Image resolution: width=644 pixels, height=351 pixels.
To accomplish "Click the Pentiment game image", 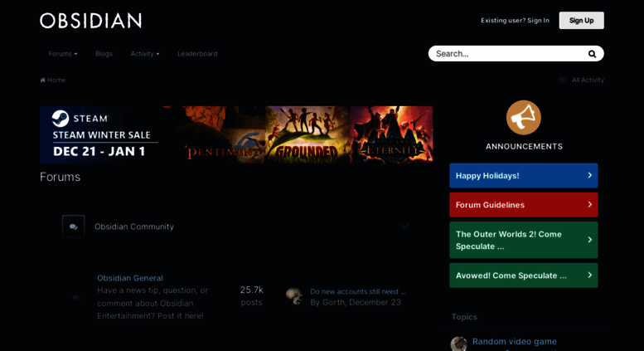I will [224, 134].
